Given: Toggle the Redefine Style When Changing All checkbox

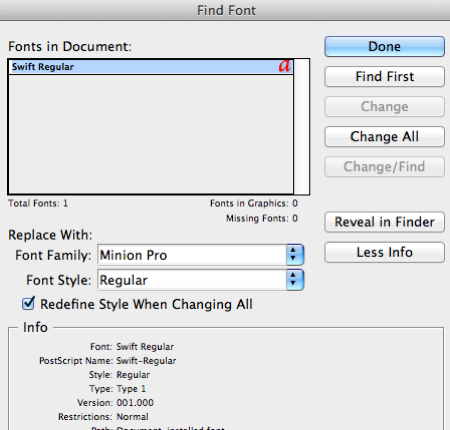Looking at the screenshot, I should (x=28, y=304).
